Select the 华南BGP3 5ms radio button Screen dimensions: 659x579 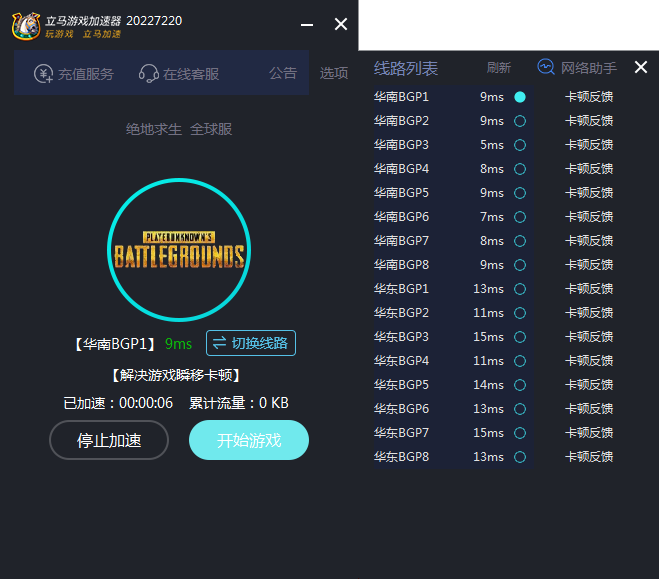click(520, 145)
